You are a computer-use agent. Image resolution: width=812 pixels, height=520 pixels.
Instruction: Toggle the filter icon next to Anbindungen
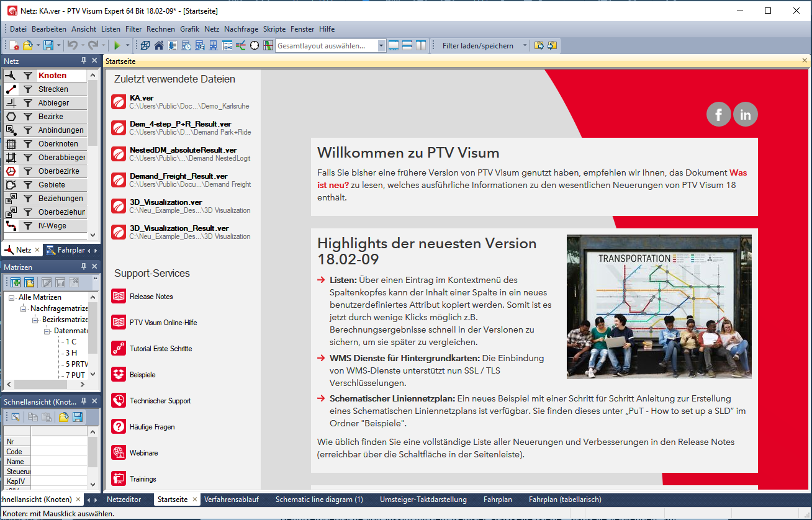(x=28, y=130)
